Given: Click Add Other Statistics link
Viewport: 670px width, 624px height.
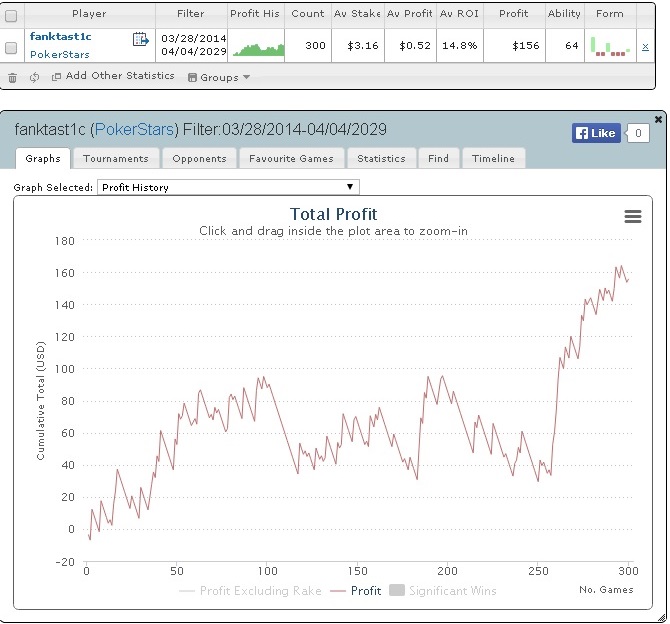Looking at the screenshot, I should (x=112, y=77).
